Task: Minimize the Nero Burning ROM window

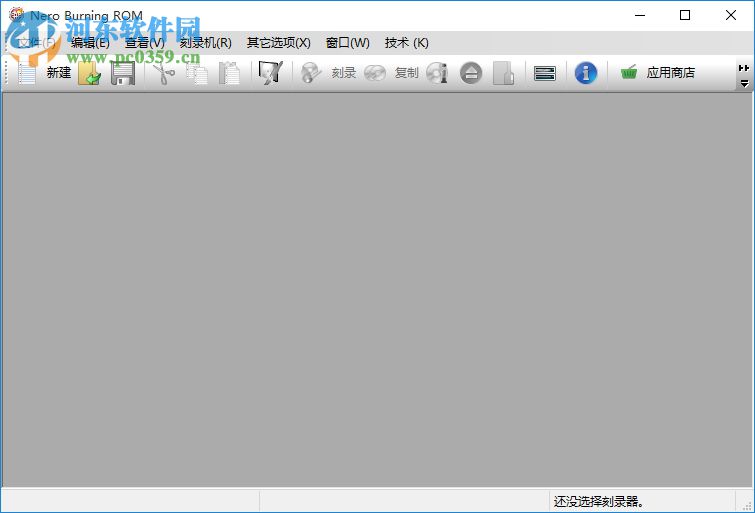Action: pyautogui.click(x=640, y=15)
